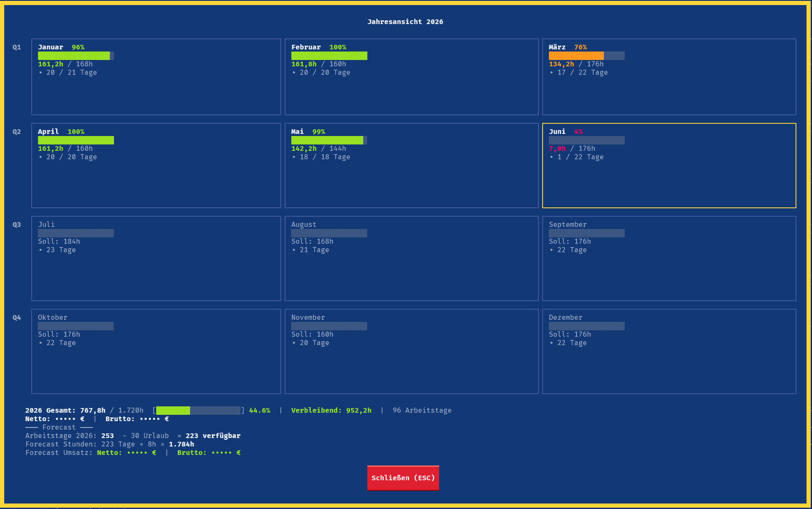Click the yearly total progress bar

click(x=198, y=411)
